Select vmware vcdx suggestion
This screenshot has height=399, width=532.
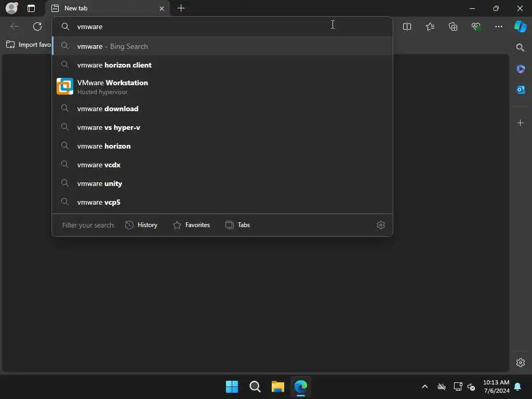(222, 165)
